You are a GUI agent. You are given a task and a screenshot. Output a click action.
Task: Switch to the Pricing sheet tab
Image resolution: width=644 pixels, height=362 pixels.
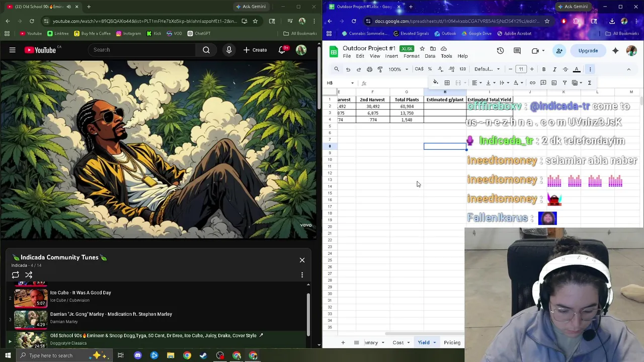452,343
